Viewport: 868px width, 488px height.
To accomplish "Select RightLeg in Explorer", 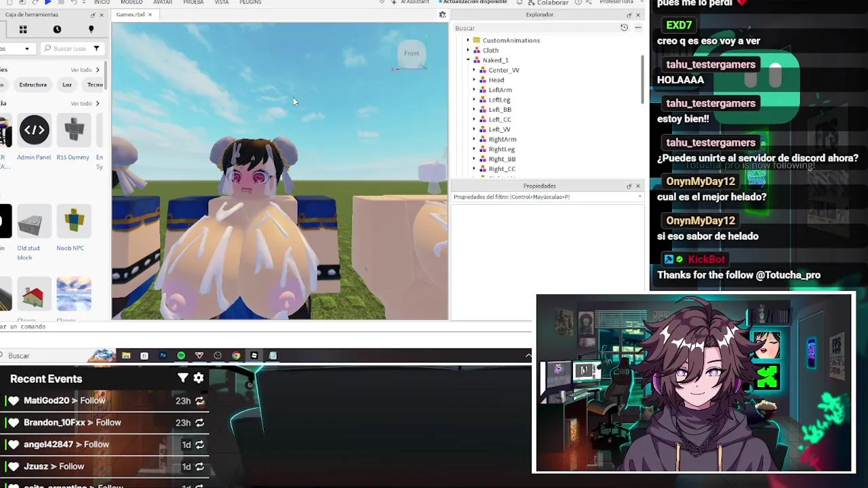I will pyautogui.click(x=502, y=149).
